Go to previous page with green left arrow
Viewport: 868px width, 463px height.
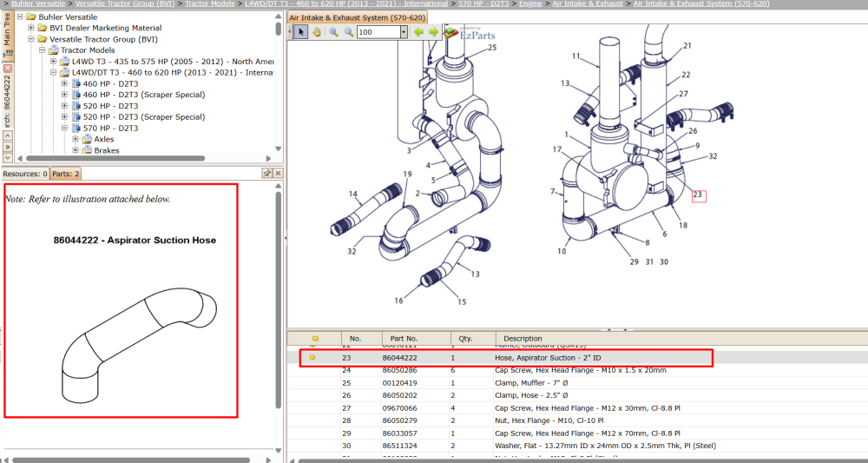tap(418, 32)
